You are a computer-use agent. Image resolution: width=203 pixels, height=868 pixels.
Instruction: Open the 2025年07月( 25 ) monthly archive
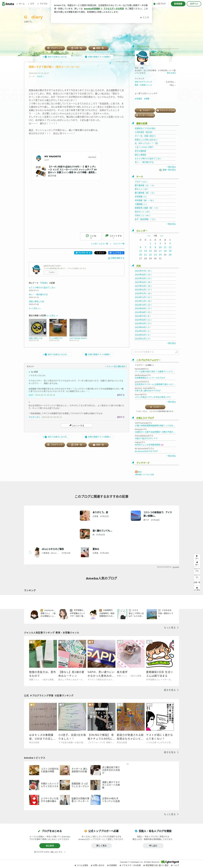click(143, 271)
